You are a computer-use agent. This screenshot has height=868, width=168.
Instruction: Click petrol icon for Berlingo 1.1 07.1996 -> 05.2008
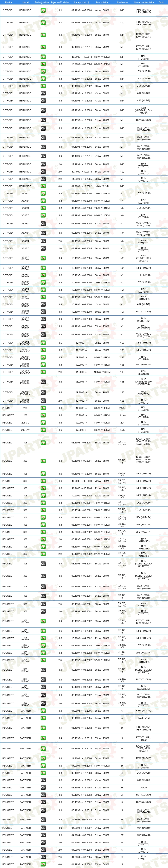pyautogui.click(x=43, y=11)
